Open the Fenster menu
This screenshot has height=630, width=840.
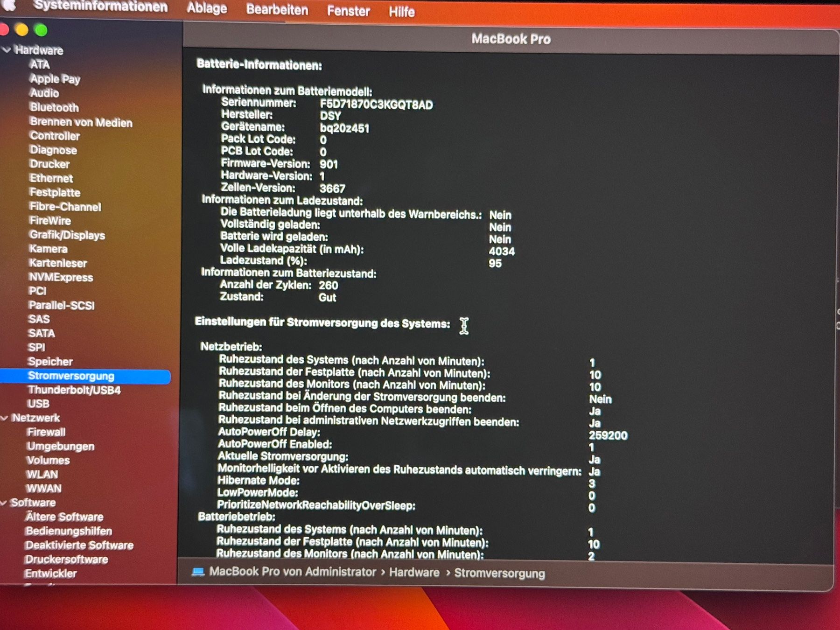(x=348, y=11)
